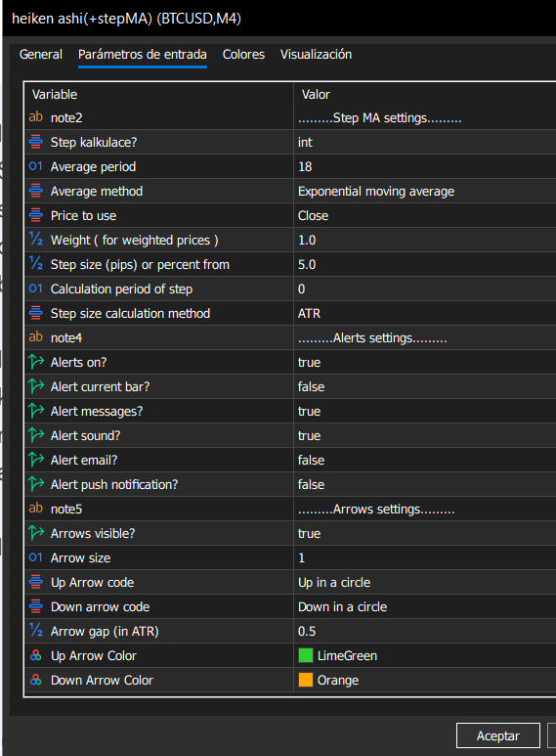Click the enum icon next to Step kalkulace?
Screen dimensions: 556x756
pyautogui.click(x=35, y=142)
